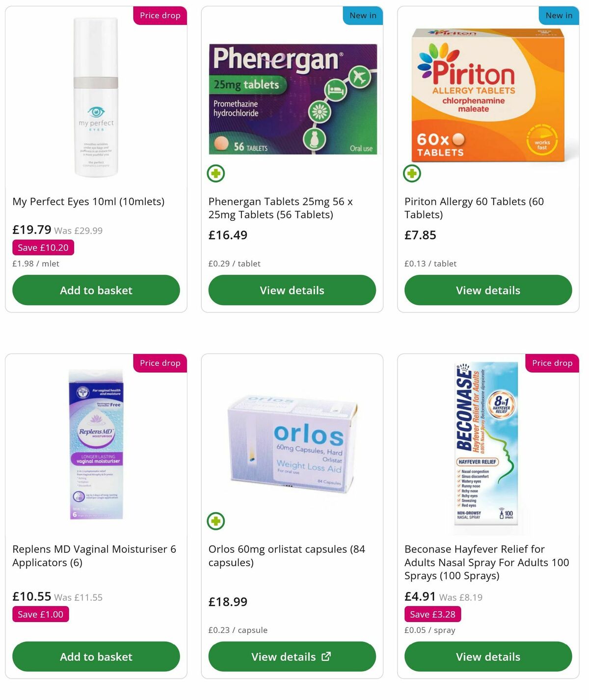Select the 'Save £10.20' tag under My Perfect Eyes
589x700 pixels.
42,247
